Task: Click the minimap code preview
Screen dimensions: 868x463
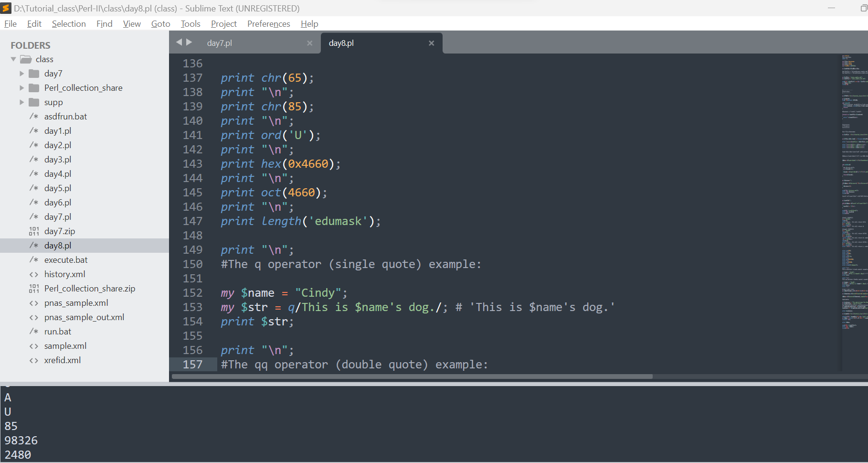Action: click(854, 191)
